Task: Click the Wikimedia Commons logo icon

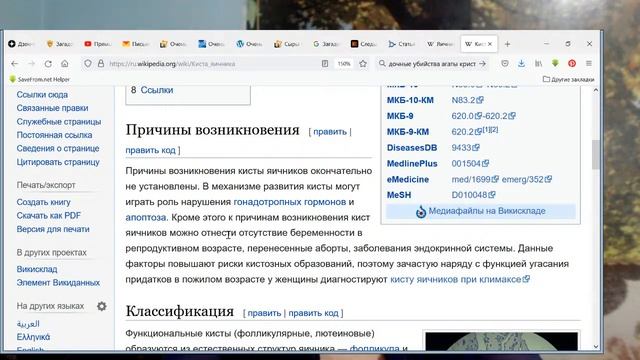Action: tap(421, 211)
